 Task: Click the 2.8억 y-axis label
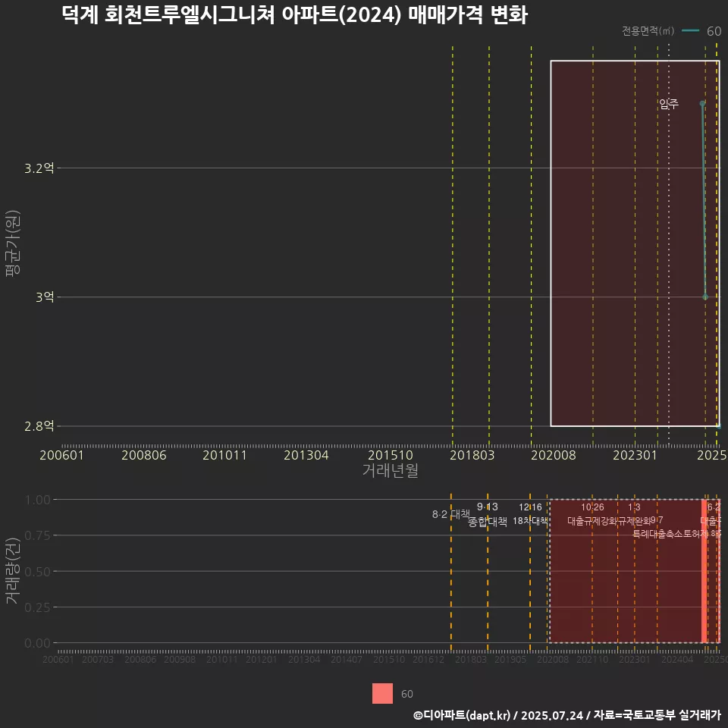click(x=39, y=426)
